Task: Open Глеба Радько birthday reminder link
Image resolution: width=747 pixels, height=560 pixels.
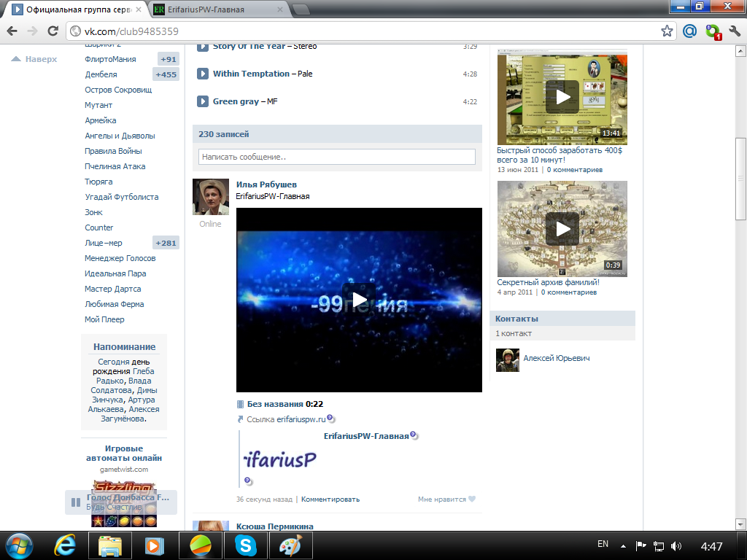Action: (x=124, y=376)
